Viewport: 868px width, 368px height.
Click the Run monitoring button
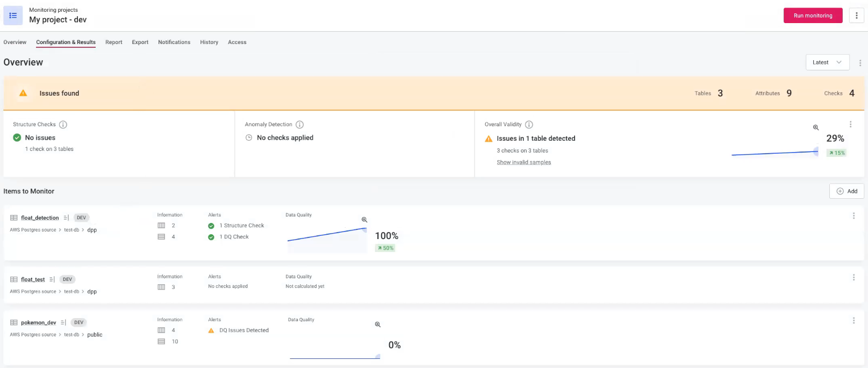tap(813, 16)
